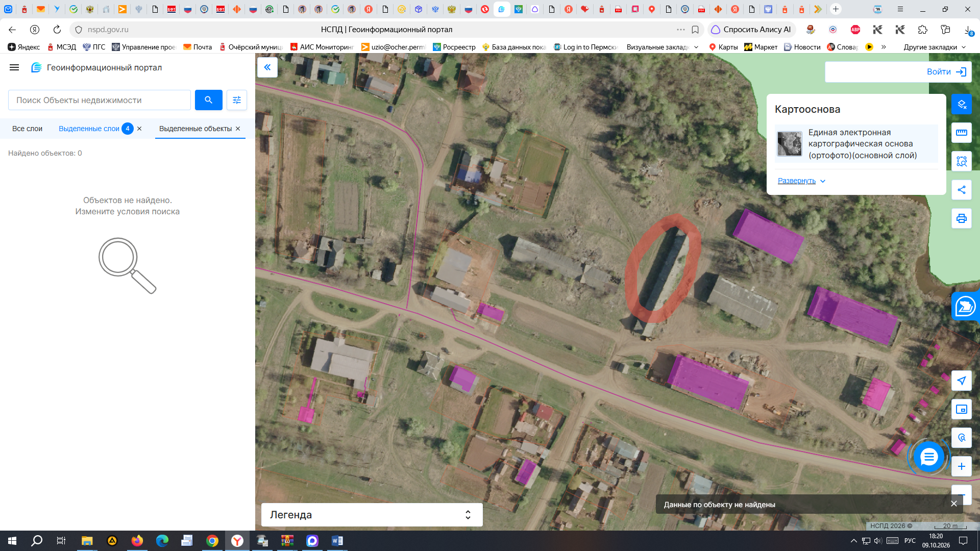Viewport: 980px width, 551px height.
Task: Close the Данные по объекту не найдены notification
Action: 953,504
